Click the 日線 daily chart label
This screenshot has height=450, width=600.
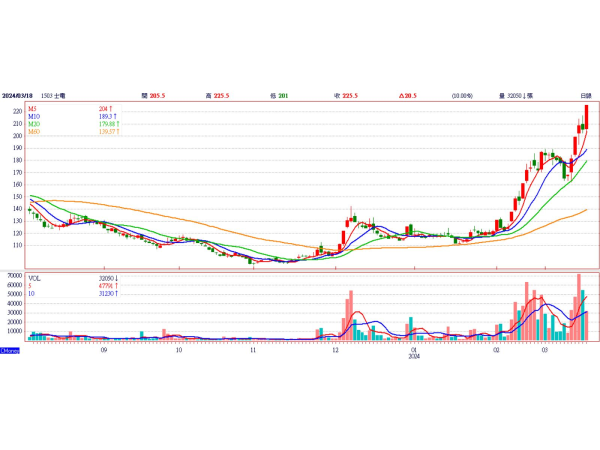coord(585,94)
